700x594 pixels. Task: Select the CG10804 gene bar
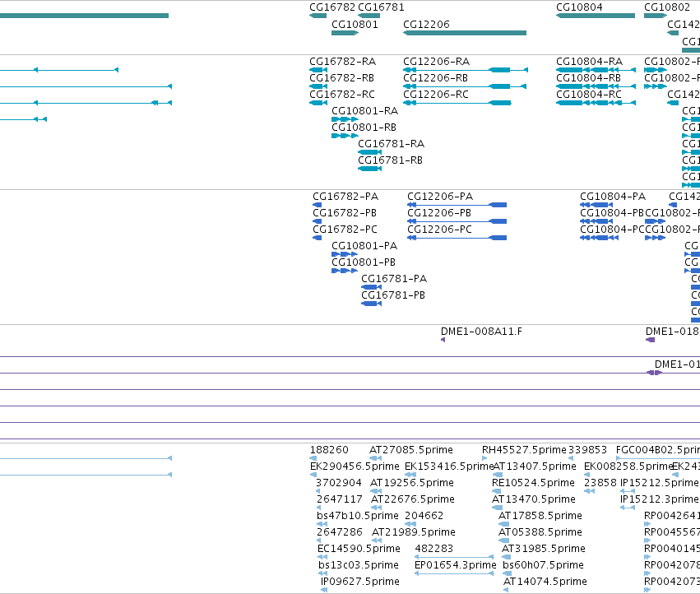(x=596, y=16)
